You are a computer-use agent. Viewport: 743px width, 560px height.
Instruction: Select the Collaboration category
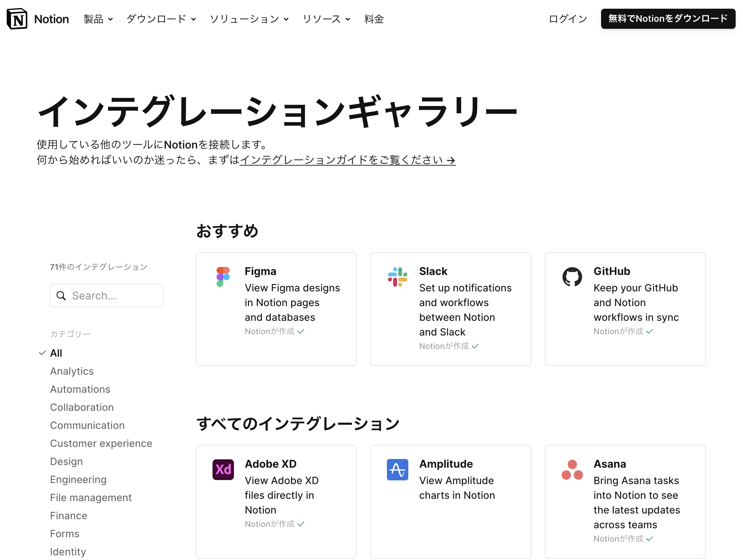(x=82, y=407)
